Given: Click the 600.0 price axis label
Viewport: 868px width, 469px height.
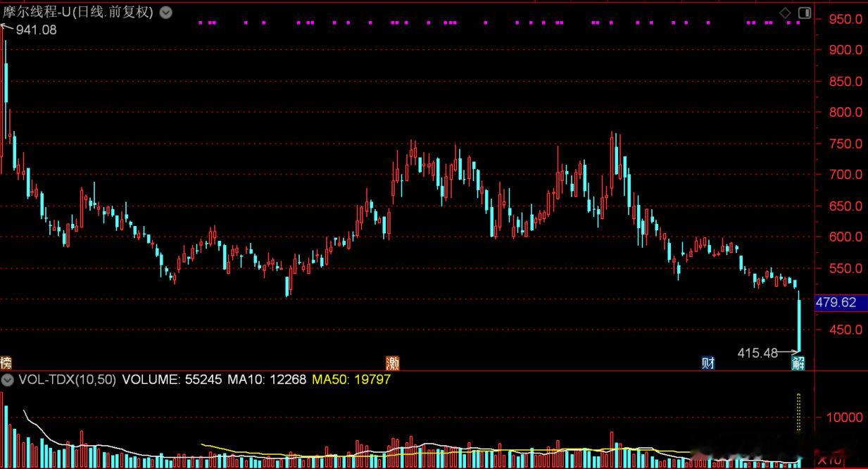Looking at the screenshot, I should coord(845,237).
